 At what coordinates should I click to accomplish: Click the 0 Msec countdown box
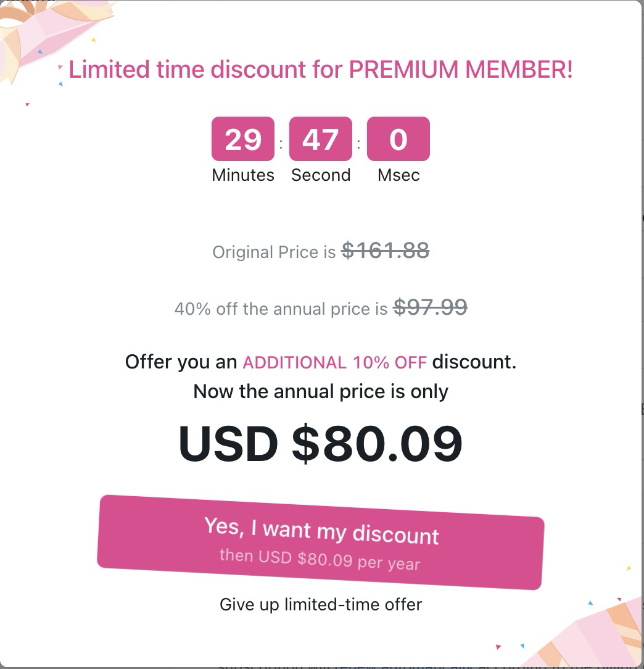point(398,139)
